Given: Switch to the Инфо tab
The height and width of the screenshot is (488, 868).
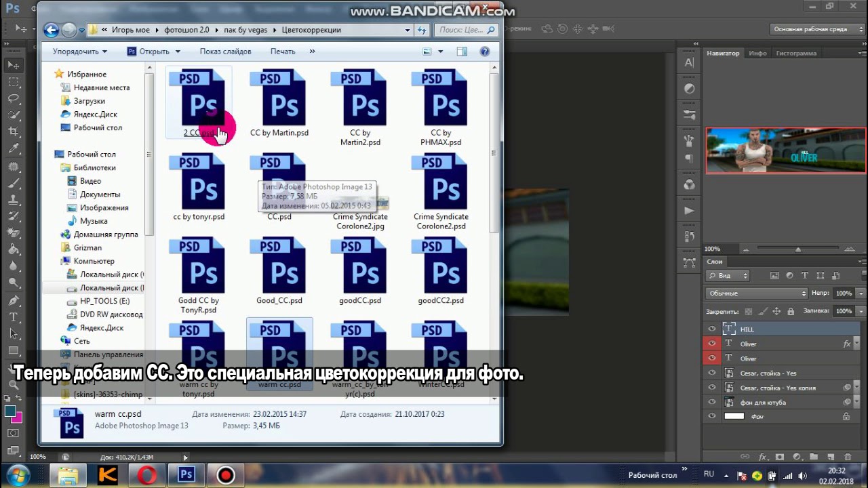Looking at the screenshot, I should [x=757, y=53].
